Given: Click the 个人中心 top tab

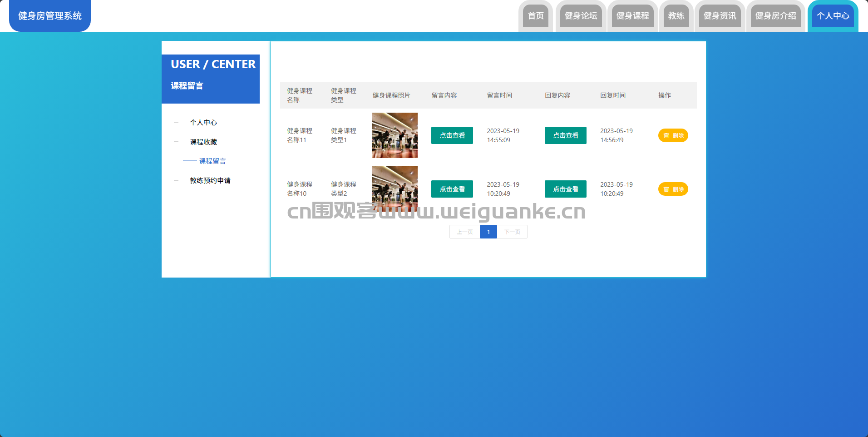Looking at the screenshot, I should [x=833, y=16].
